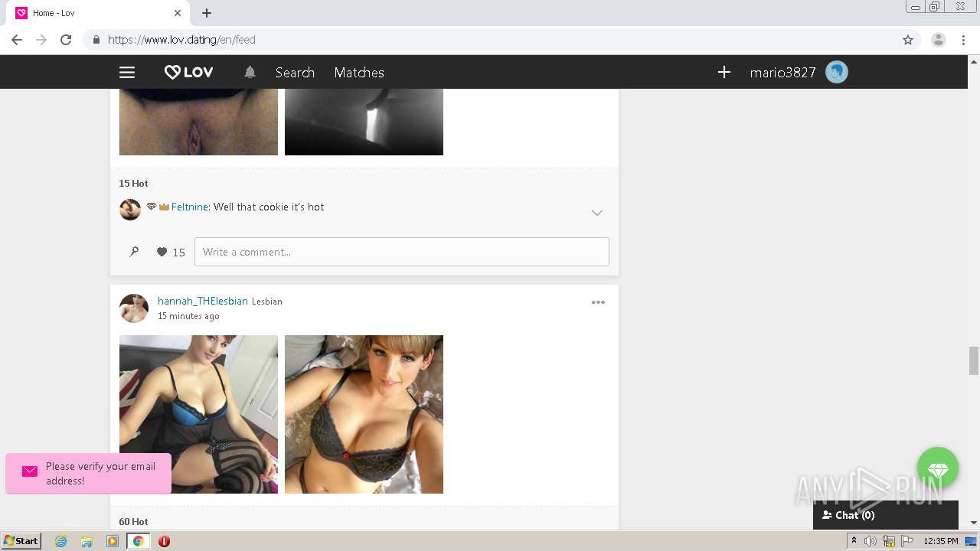Open hannah's second photo thumbnail

pos(364,414)
